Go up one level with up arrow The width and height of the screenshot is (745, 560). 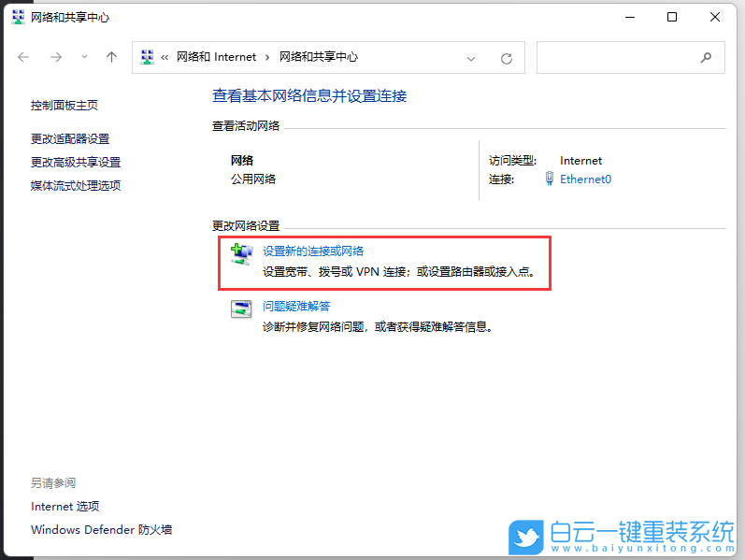point(111,58)
